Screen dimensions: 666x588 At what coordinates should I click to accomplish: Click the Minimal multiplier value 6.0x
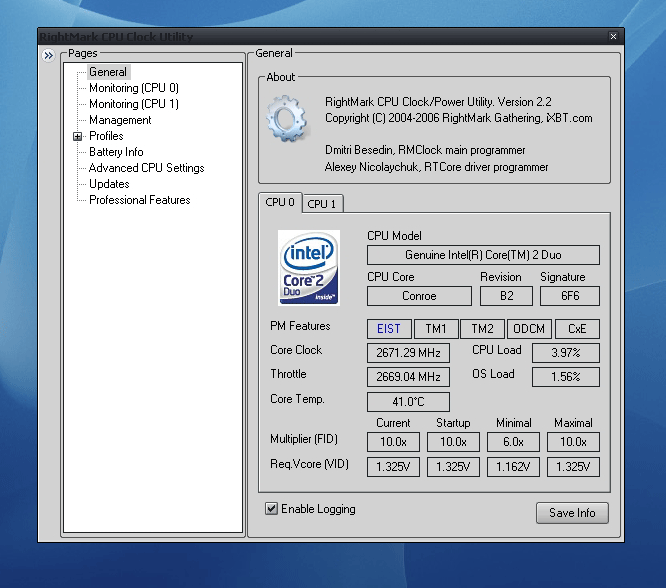[x=513, y=442]
